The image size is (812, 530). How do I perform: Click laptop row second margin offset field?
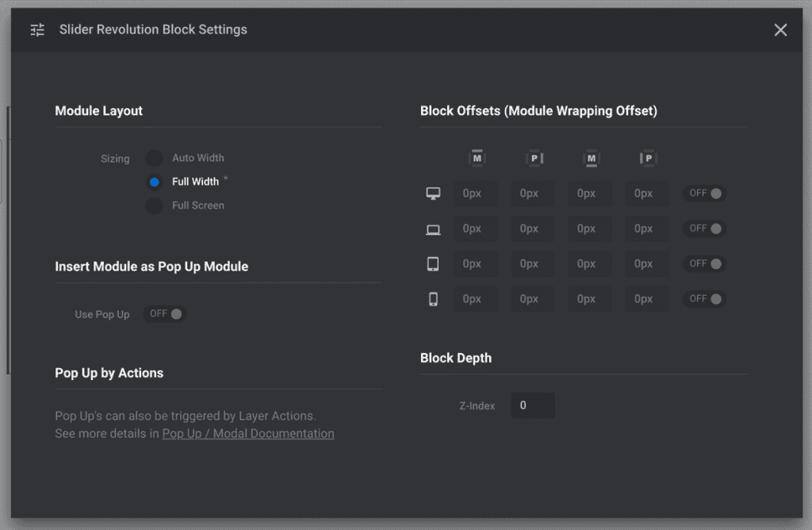pyautogui.click(x=590, y=229)
